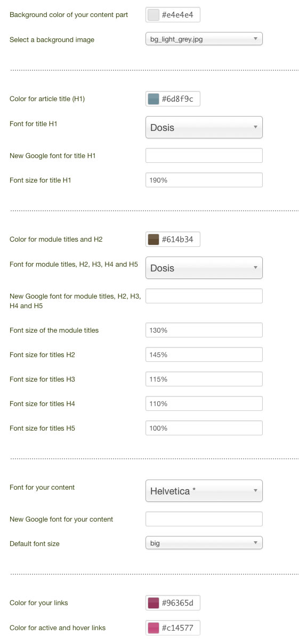Click the New Google font for module titles field
Image resolution: width=299 pixels, height=644 pixels.
point(204,296)
